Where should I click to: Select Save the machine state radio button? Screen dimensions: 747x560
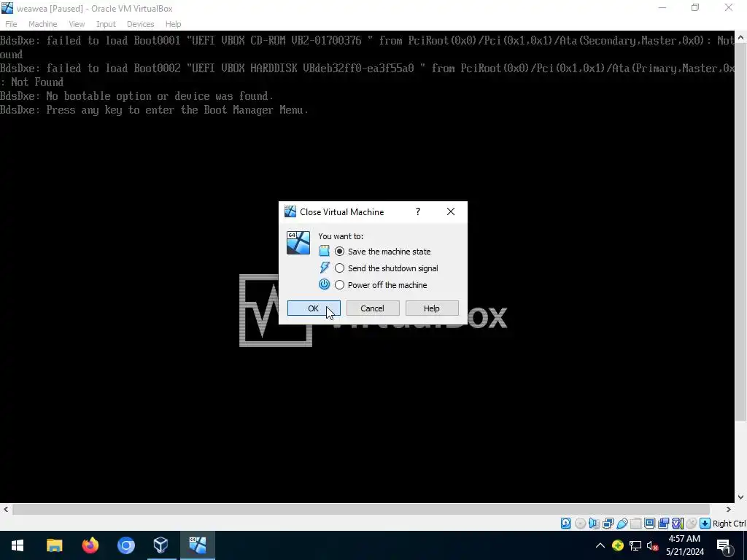[x=339, y=252]
